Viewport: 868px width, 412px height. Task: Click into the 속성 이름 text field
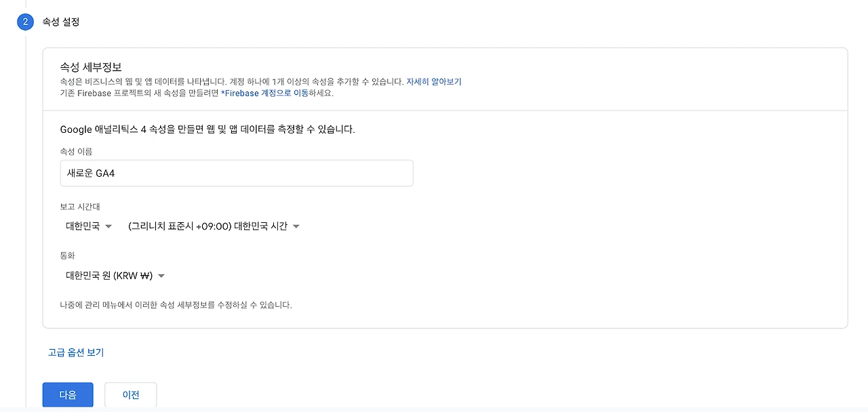[236, 173]
